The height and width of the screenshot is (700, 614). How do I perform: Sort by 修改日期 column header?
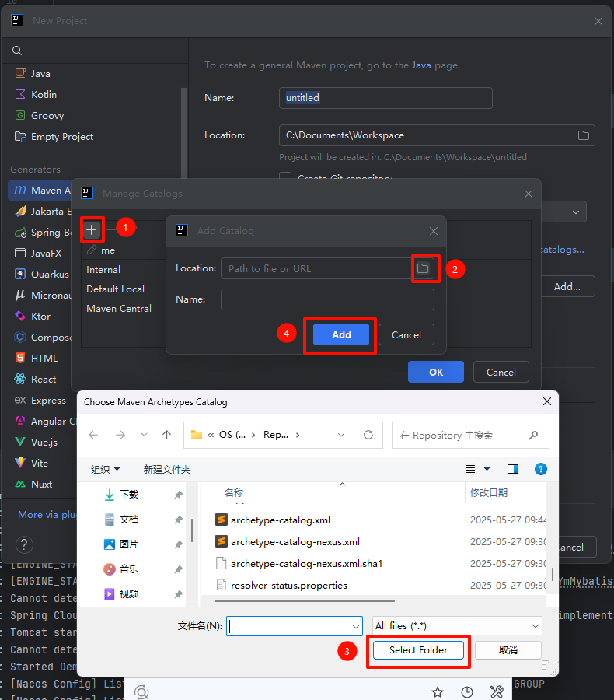pos(489,493)
